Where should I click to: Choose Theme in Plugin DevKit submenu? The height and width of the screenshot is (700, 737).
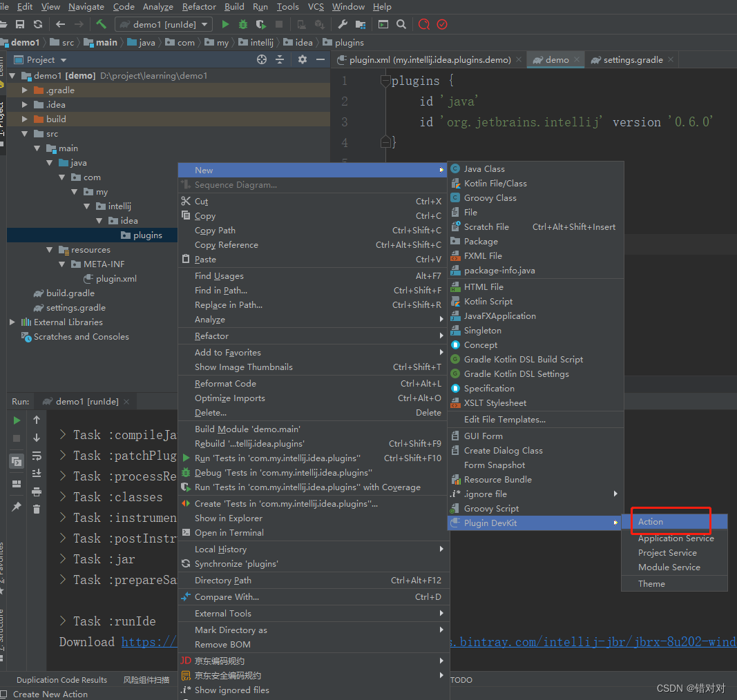click(x=674, y=583)
